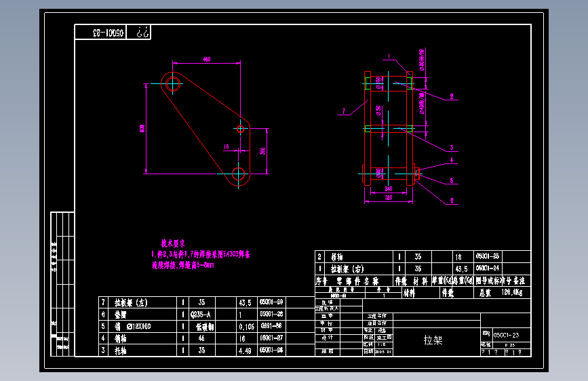Screen dimensions: 588x381
Task: Click part name "托轴" in row 3
Action: (120, 350)
